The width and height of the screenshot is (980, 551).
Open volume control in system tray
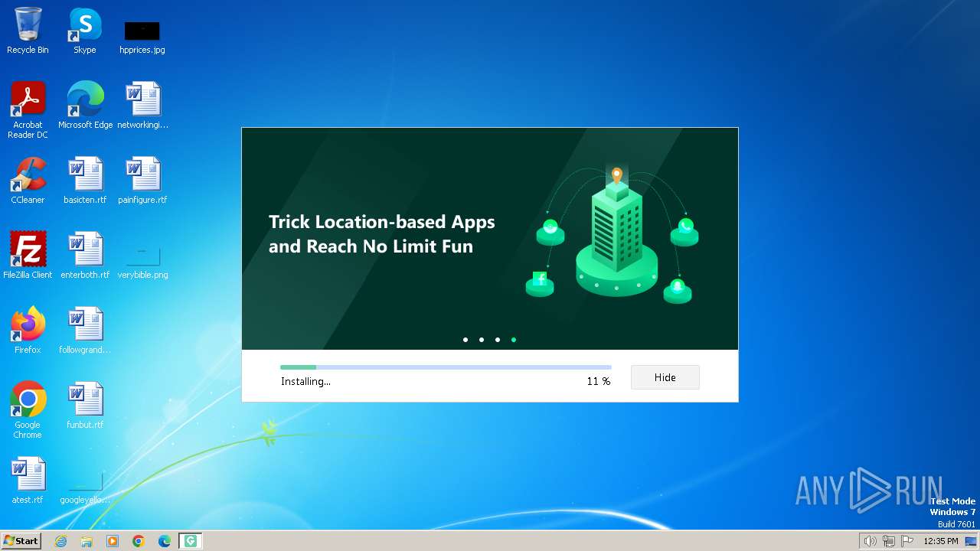[870, 541]
